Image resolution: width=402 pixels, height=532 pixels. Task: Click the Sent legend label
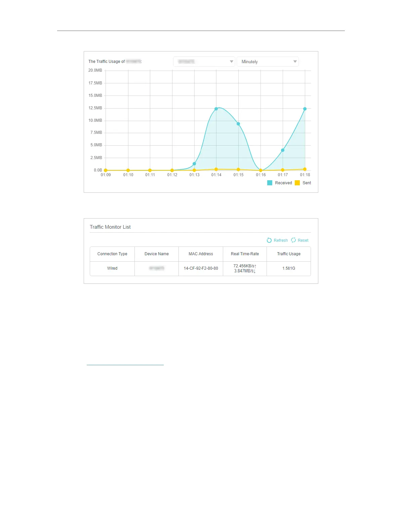(307, 183)
